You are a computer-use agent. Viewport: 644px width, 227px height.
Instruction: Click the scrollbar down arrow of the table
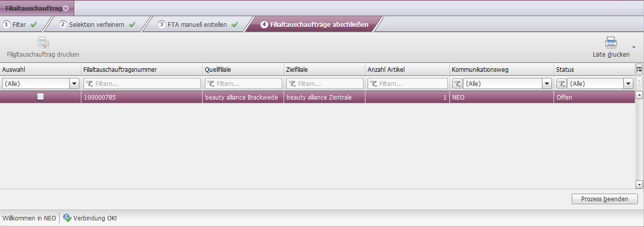[x=639, y=185]
